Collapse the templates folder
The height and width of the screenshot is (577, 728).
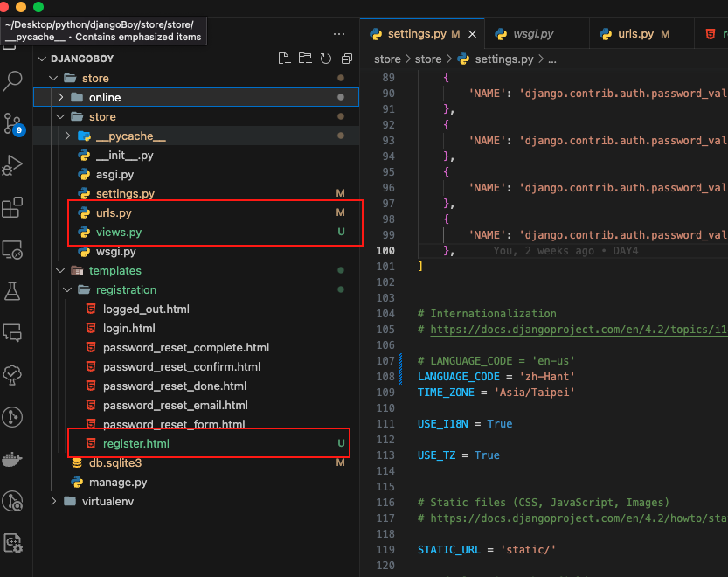(x=60, y=270)
